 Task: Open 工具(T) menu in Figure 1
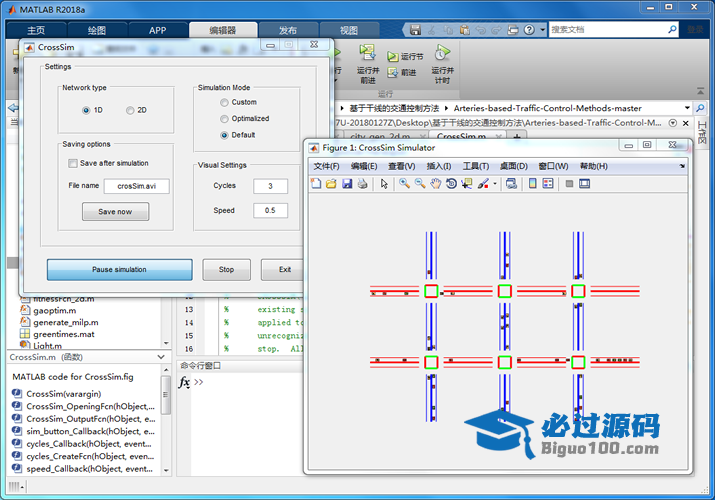click(x=476, y=166)
